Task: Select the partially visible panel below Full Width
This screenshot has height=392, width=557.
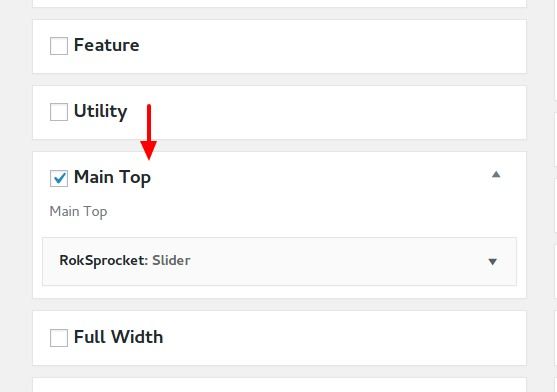Action: pyautogui.click(x=280, y=385)
